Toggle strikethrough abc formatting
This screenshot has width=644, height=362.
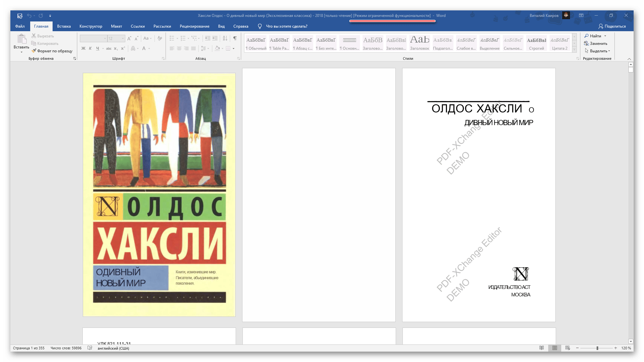(x=109, y=48)
